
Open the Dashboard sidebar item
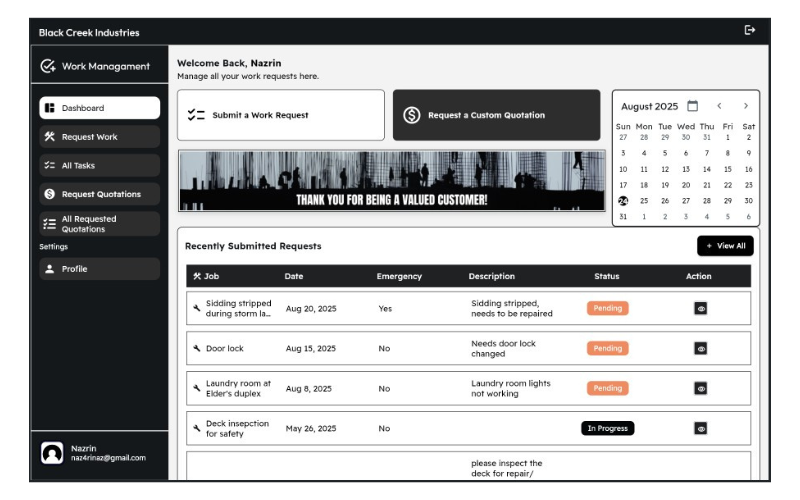coord(99,108)
